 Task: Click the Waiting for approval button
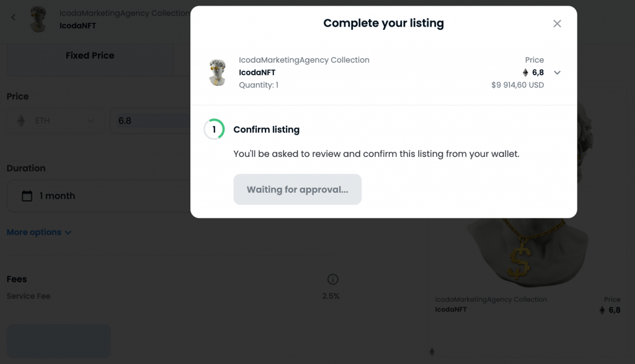pos(297,190)
